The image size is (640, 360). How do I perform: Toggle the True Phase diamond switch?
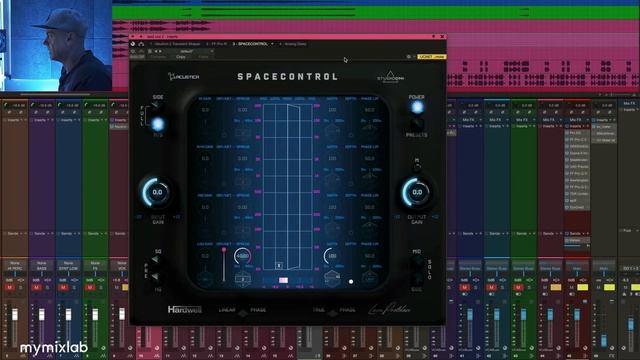333,313
